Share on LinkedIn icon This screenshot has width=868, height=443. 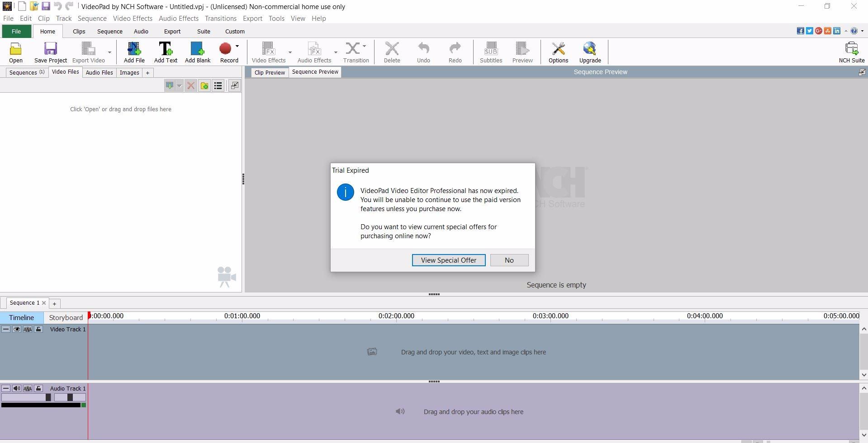click(x=837, y=31)
